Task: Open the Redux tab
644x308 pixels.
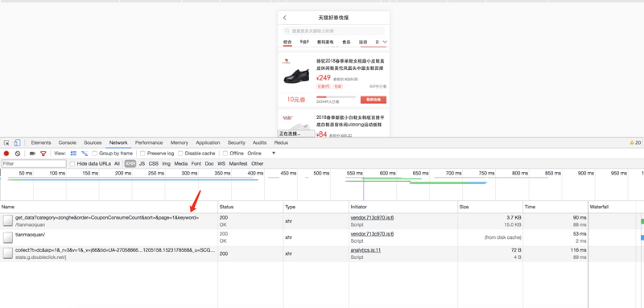Action: (281, 142)
